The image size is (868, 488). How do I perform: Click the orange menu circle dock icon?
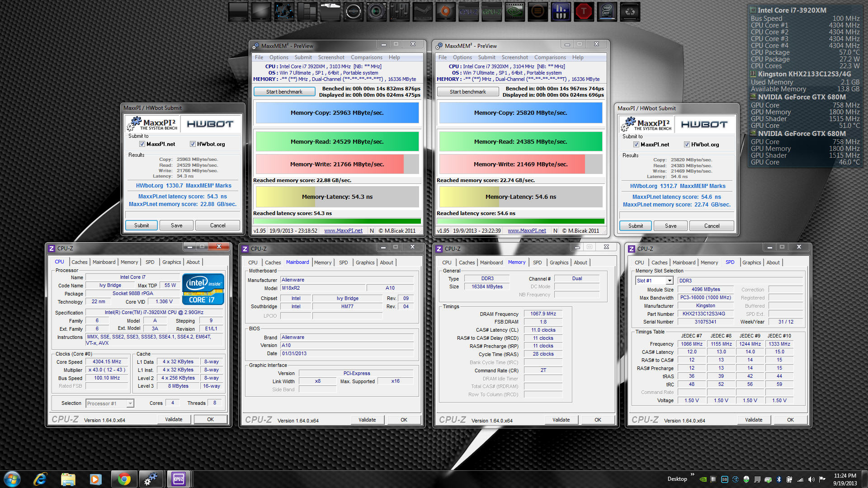pyautogui.click(x=538, y=12)
